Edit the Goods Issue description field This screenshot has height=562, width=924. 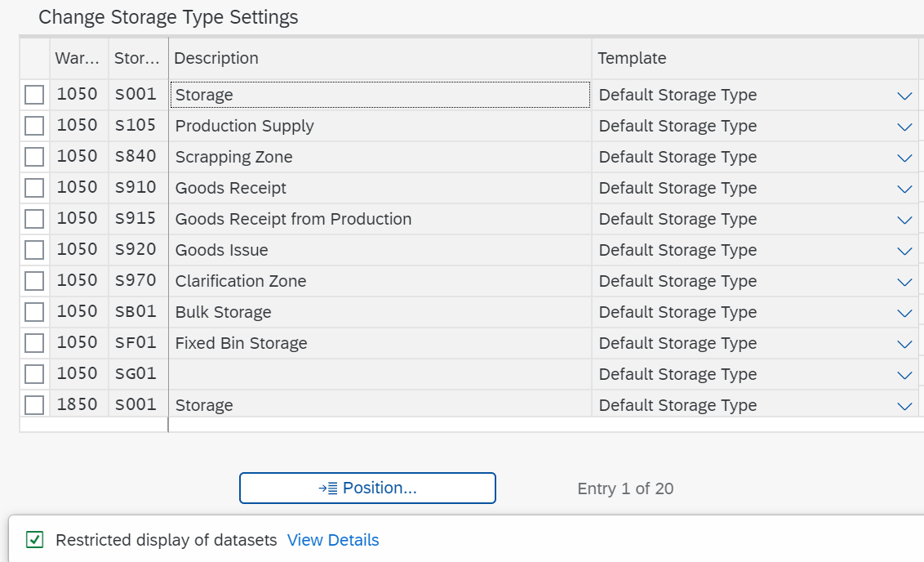click(380, 250)
